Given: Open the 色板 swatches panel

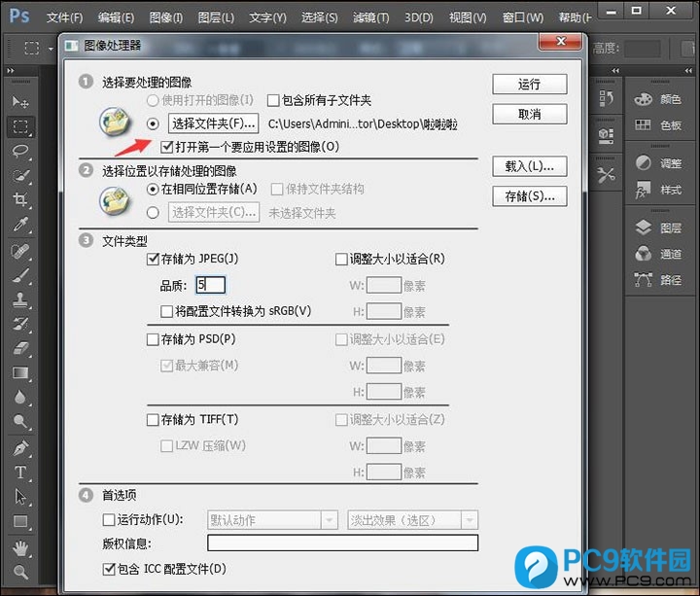Looking at the screenshot, I should [x=658, y=125].
